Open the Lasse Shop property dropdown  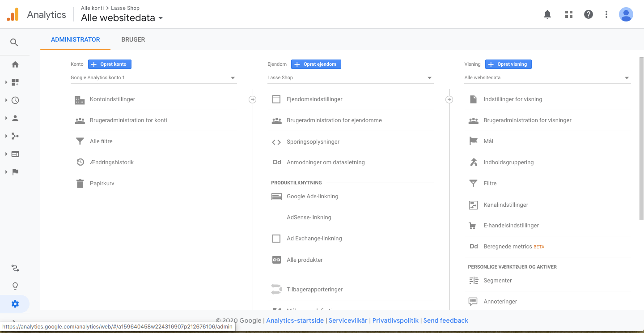(x=350, y=78)
